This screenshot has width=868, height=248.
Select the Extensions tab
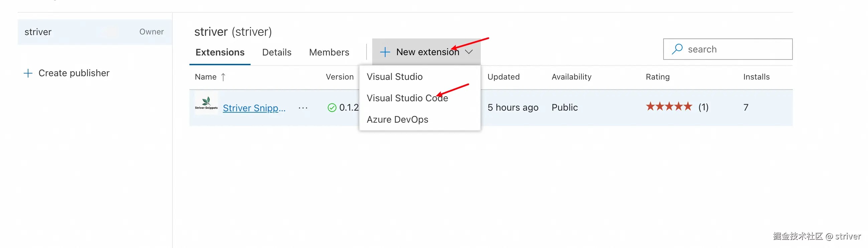coord(220,52)
